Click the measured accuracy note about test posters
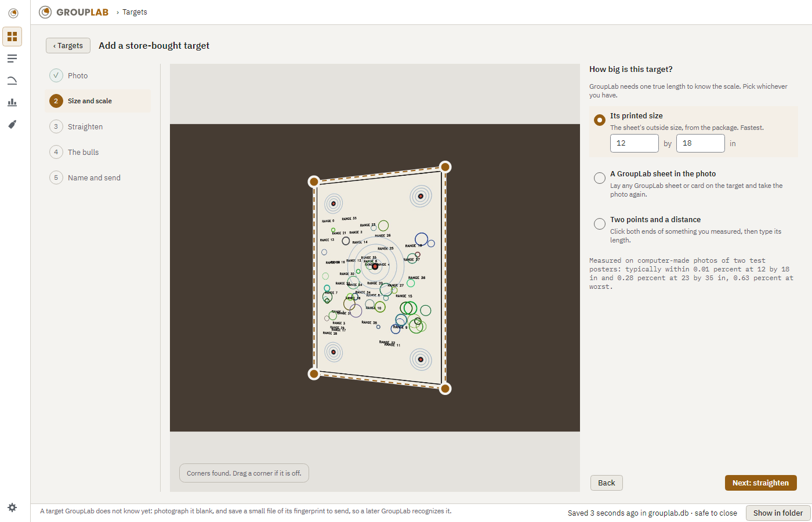The width and height of the screenshot is (812, 522). coord(691,274)
